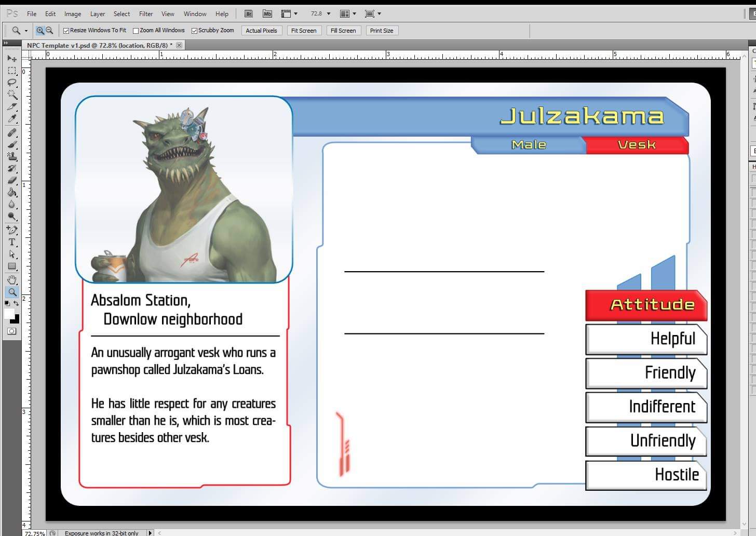Click the horizontal scrollbar left arrow
Screen dimensions: 756x536
(160, 533)
